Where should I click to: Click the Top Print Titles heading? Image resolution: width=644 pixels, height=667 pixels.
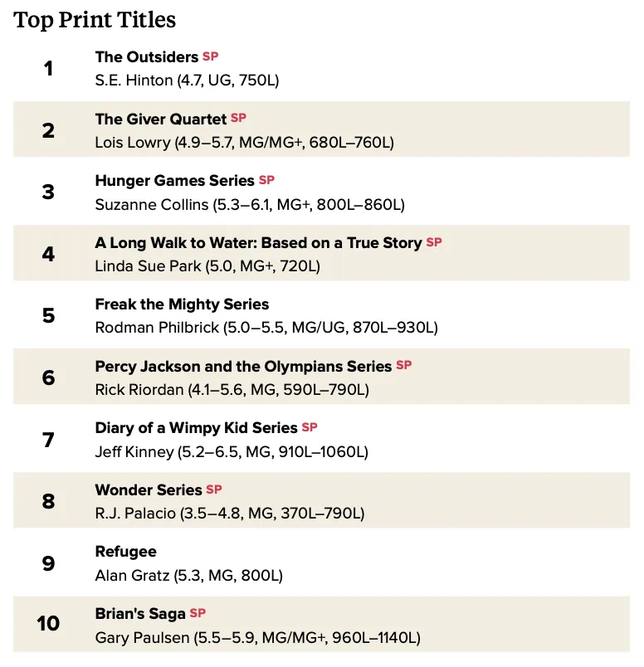point(95,20)
